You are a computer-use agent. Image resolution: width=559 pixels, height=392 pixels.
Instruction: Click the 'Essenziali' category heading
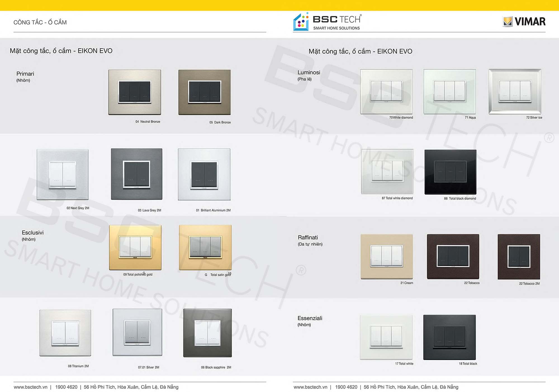(x=310, y=318)
